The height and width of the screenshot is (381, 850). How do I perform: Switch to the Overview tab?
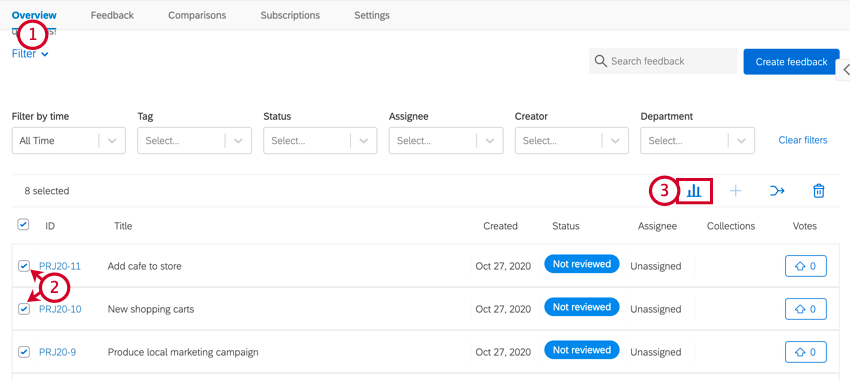pos(34,15)
